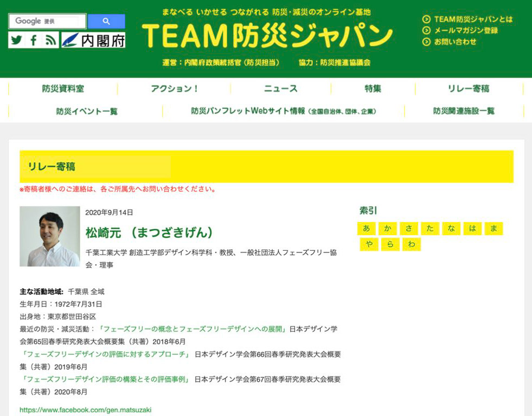This screenshot has height=416, width=532.
Task: Open 防災パンフレットWebサイト情報 menu item
Action: coord(284,111)
